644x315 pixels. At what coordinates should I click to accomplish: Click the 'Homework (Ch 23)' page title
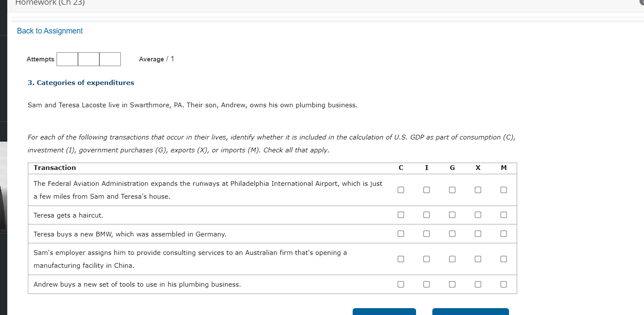(50, 3)
